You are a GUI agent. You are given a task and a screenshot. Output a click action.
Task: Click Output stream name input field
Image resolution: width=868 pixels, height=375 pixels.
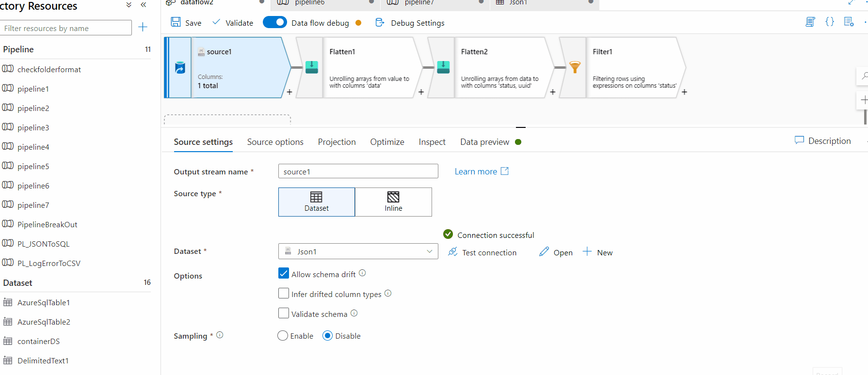point(358,171)
